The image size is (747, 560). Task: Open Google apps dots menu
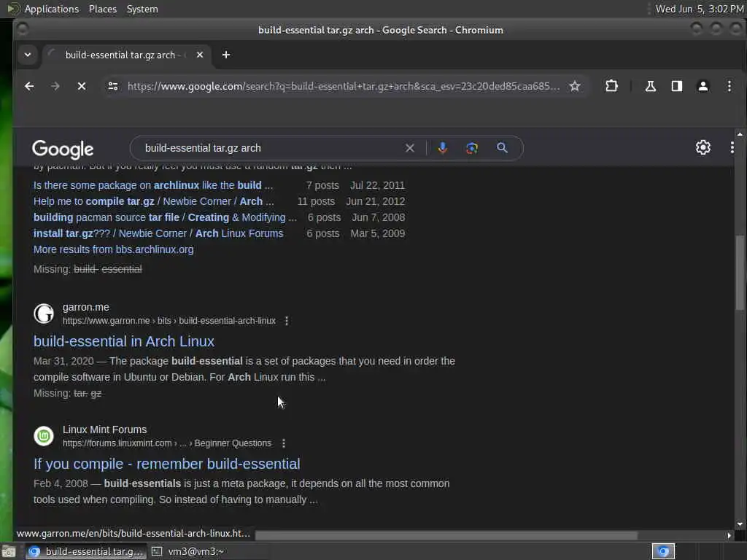coord(732,147)
